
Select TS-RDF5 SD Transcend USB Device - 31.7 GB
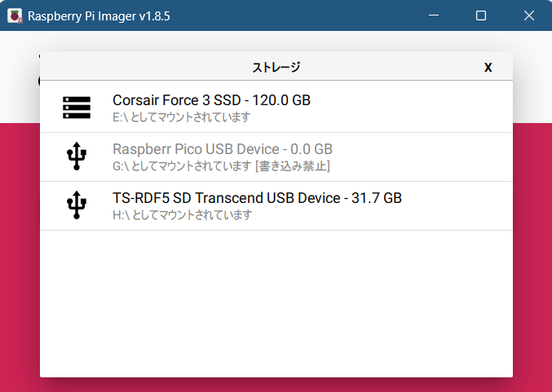click(276, 206)
